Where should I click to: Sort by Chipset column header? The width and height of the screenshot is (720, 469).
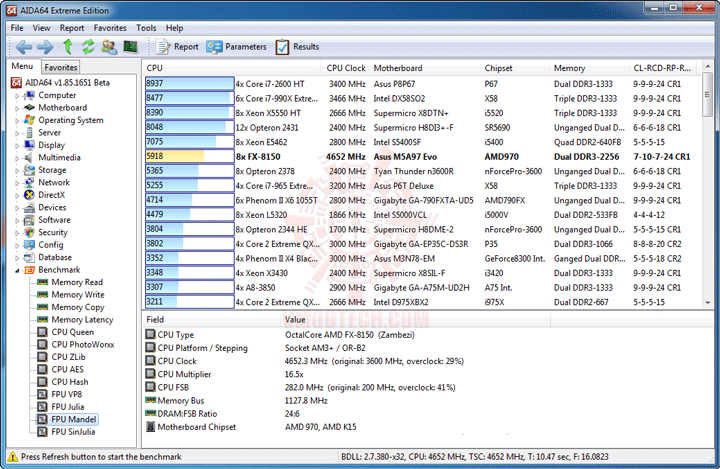click(515, 68)
